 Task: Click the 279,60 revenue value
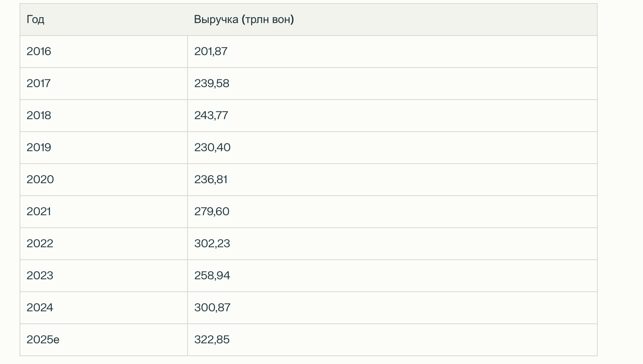point(212,212)
